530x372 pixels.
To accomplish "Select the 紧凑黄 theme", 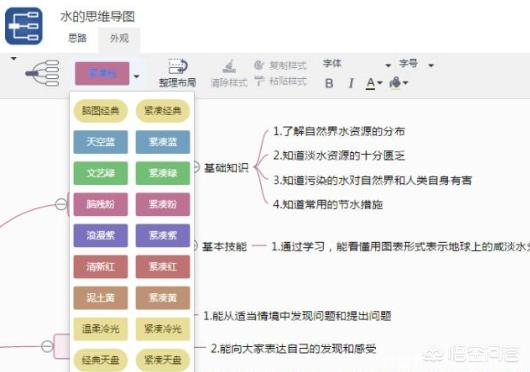I will pyautogui.click(x=163, y=298).
